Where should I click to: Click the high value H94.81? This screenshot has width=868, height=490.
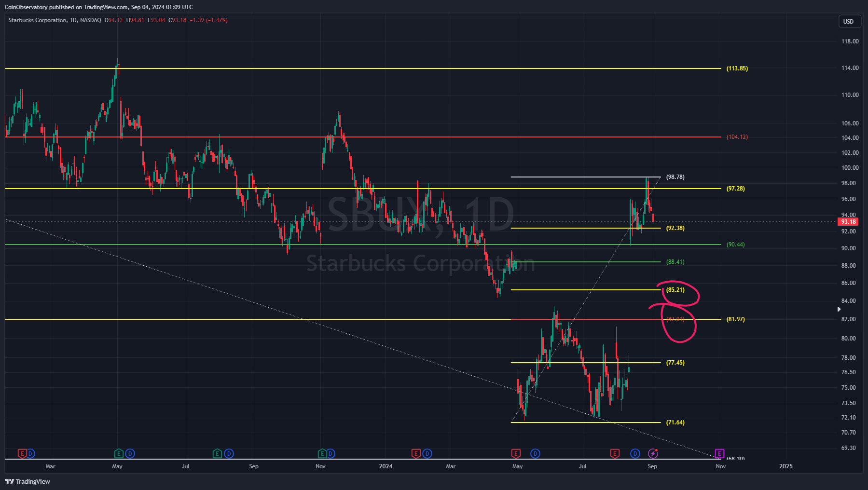135,20
